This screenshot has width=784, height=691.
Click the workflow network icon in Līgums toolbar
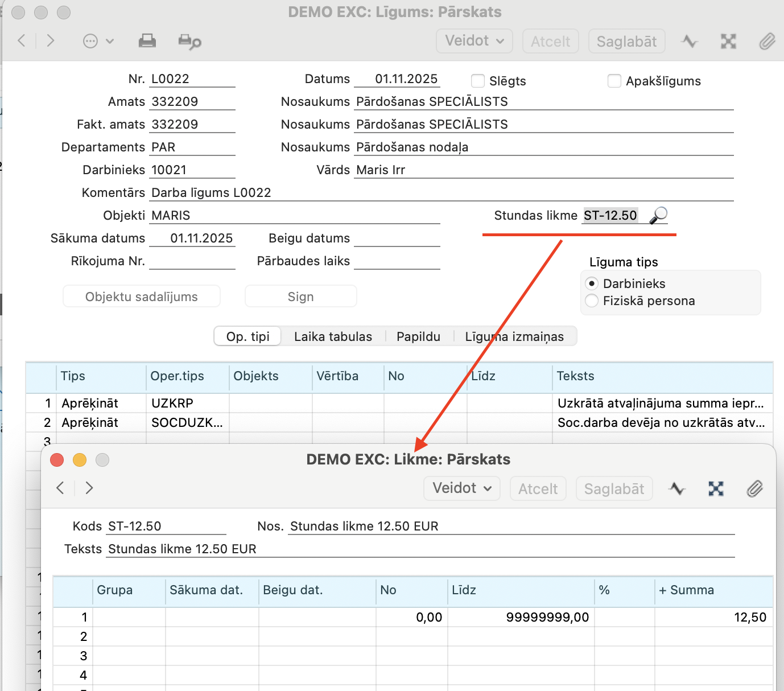tap(728, 41)
